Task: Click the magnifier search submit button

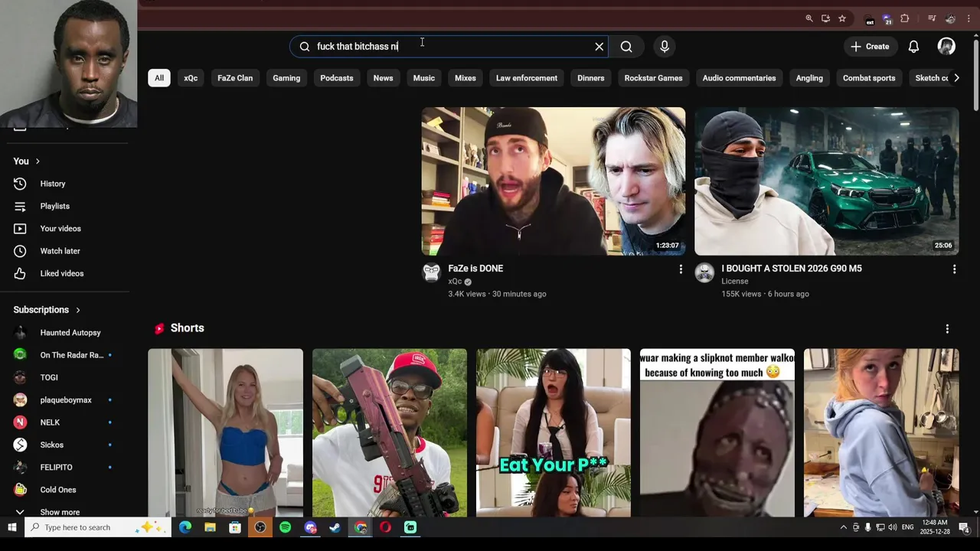Action: pos(626,47)
